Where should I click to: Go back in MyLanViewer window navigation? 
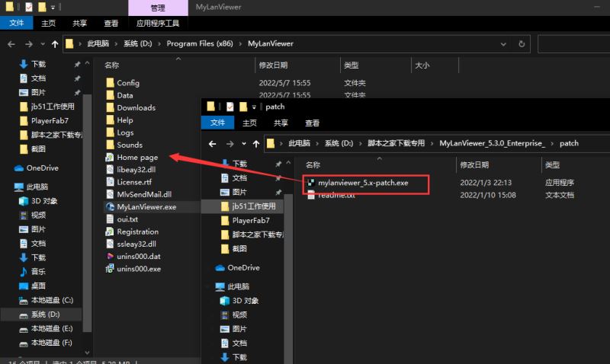click(11, 44)
